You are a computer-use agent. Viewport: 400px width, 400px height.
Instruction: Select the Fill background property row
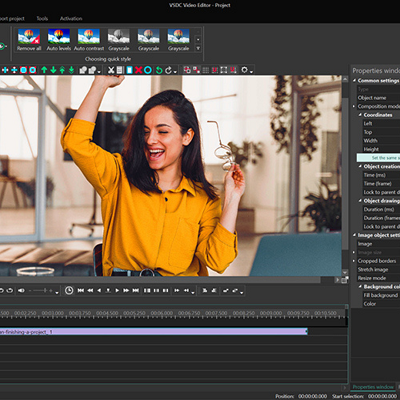click(x=381, y=295)
